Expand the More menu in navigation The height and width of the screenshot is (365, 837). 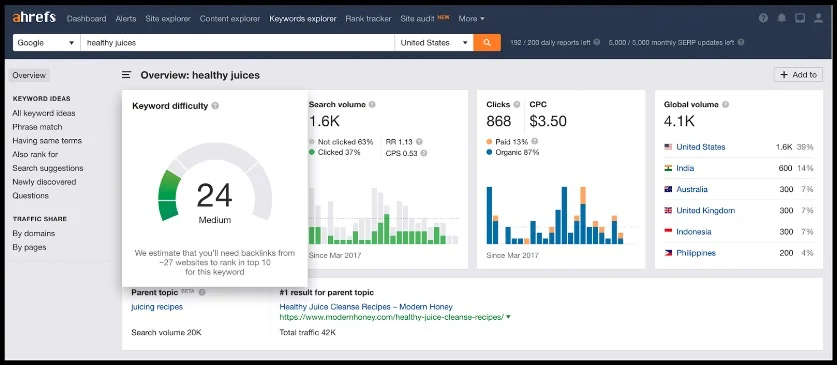(471, 19)
